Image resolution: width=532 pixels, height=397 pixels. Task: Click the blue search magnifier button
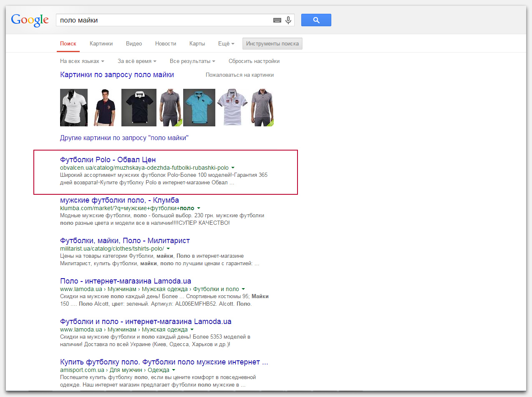316,20
